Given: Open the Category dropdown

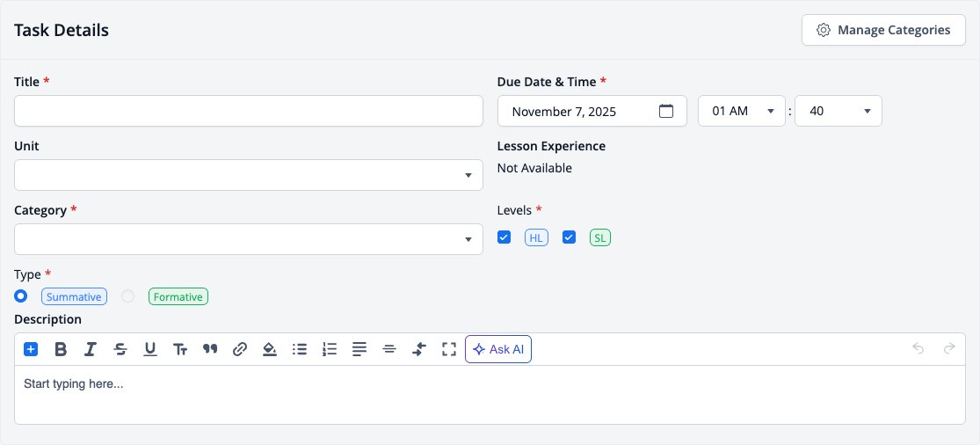Looking at the screenshot, I should (249, 239).
